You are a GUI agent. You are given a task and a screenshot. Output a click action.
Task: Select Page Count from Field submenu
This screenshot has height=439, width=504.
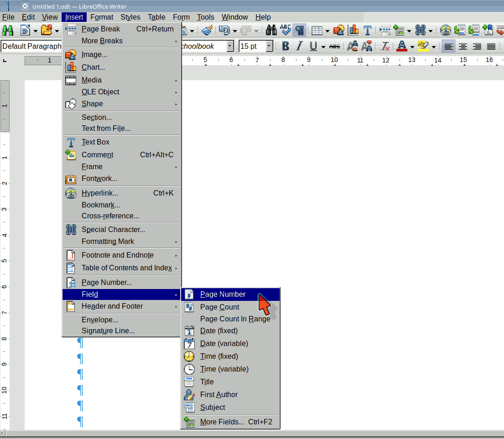pos(219,307)
